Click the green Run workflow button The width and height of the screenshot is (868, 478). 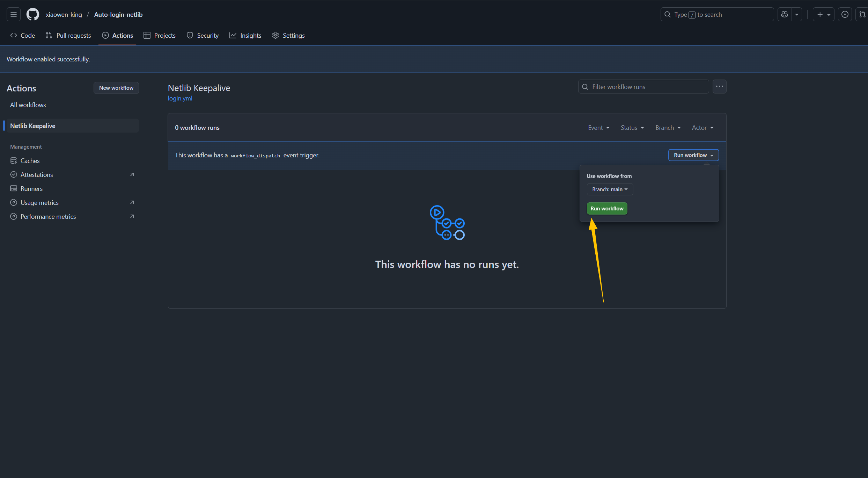coord(607,208)
